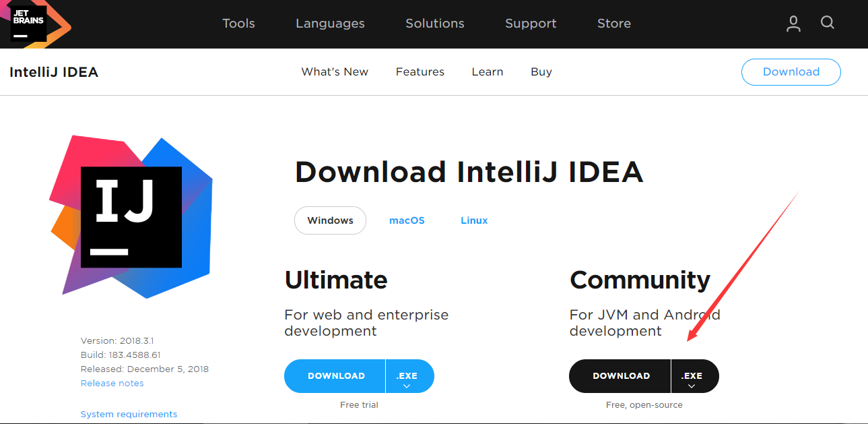The image size is (868, 424).
Task: Click the For JVM and Android development text
Action: click(x=645, y=323)
